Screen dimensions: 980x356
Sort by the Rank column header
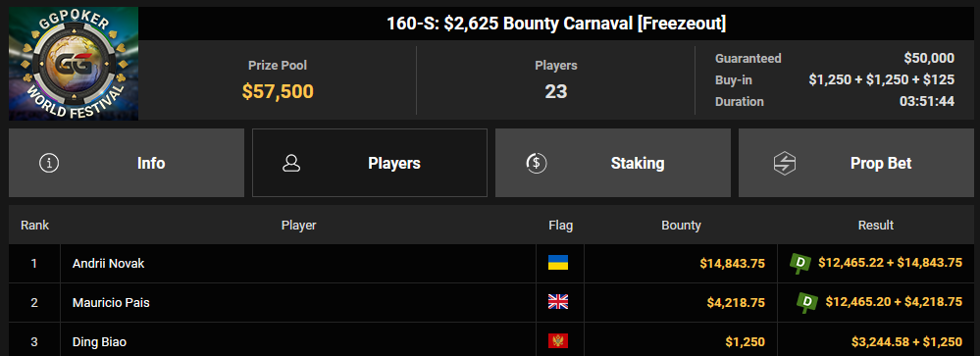(x=35, y=225)
